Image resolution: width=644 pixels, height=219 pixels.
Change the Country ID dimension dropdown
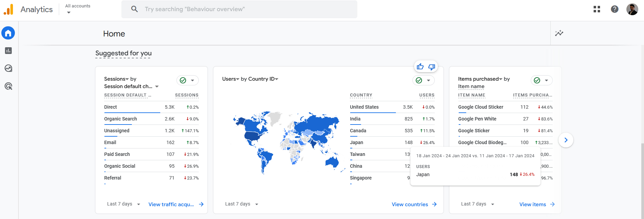pyautogui.click(x=263, y=79)
